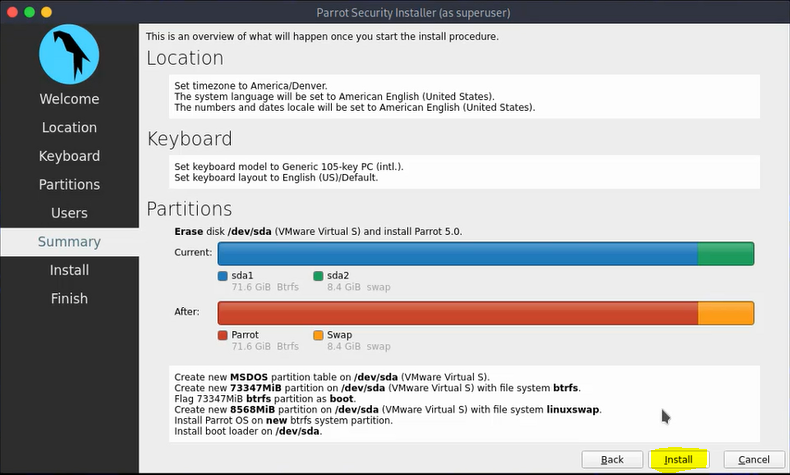The image size is (790, 475).
Task: Click 'Flag 73347MiB btrfs partition as boot' line
Action: click(x=265, y=399)
